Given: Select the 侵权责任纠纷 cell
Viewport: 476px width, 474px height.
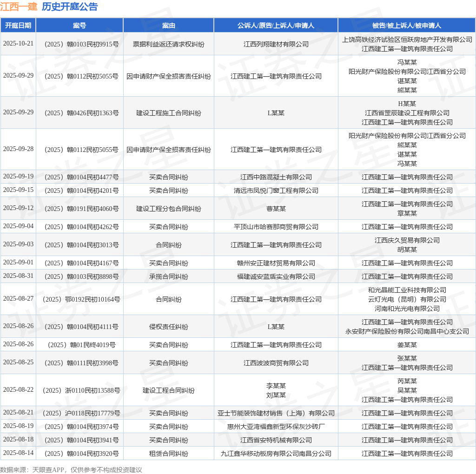Looking at the screenshot, I should click(x=168, y=327).
